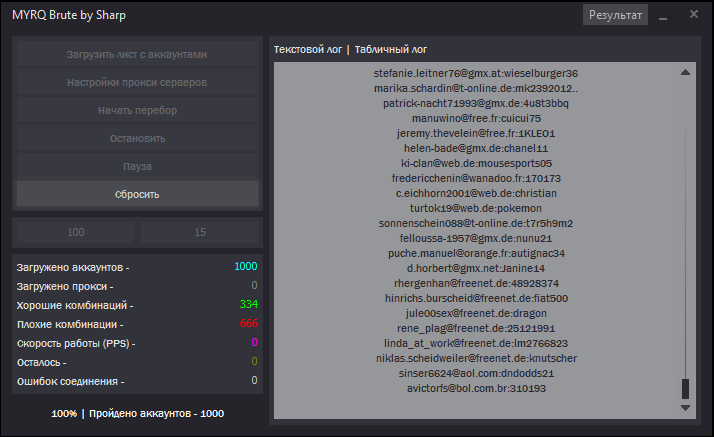
Task: Click the Пройдено аккаунтов progress text
Action: pos(137,413)
